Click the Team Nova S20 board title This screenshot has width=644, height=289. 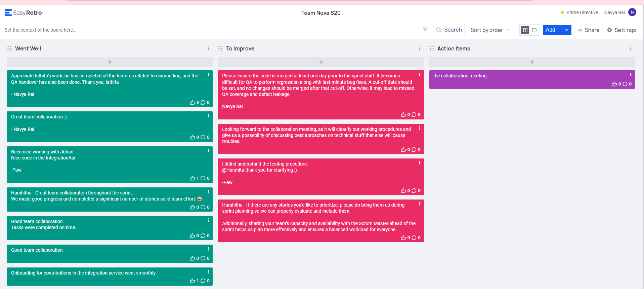(x=321, y=13)
